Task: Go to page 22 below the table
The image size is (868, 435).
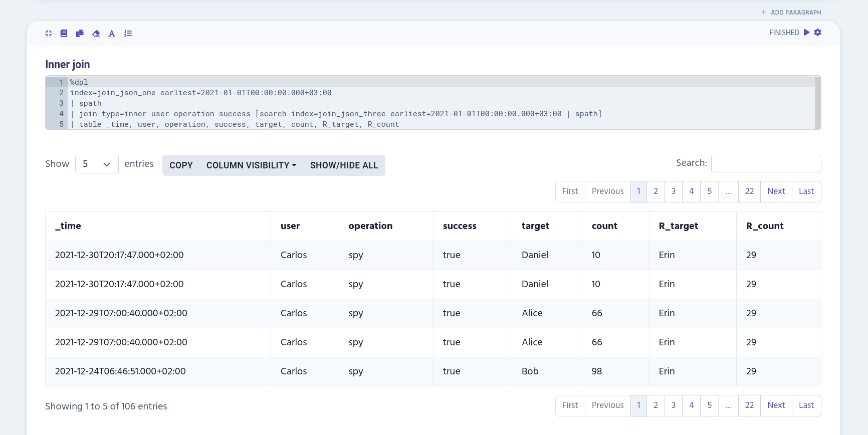Action: [x=749, y=405]
